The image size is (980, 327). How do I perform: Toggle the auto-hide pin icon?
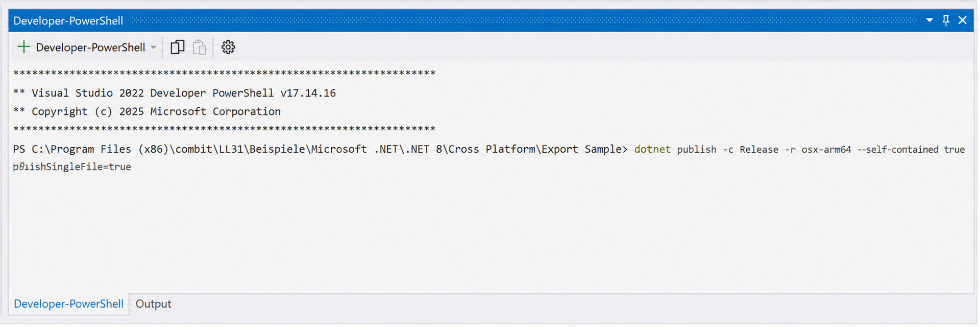(x=946, y=20)
